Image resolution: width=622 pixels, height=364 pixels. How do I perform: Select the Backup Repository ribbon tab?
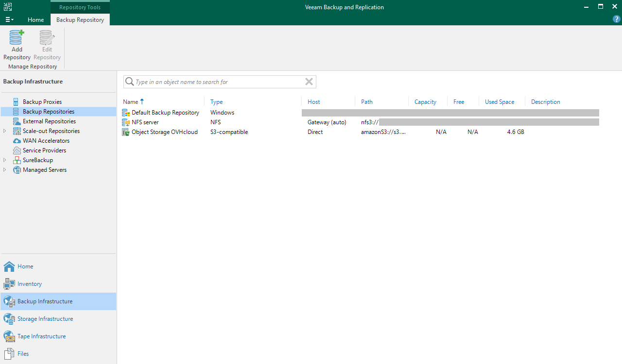tap(80, 20)
